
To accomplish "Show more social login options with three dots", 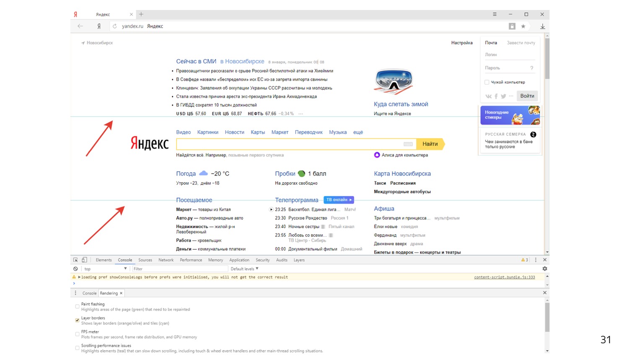I will coord(511,96).
